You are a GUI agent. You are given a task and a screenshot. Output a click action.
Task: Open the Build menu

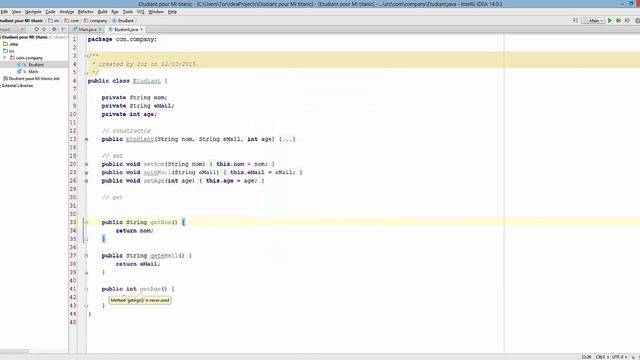pos(102,12)
